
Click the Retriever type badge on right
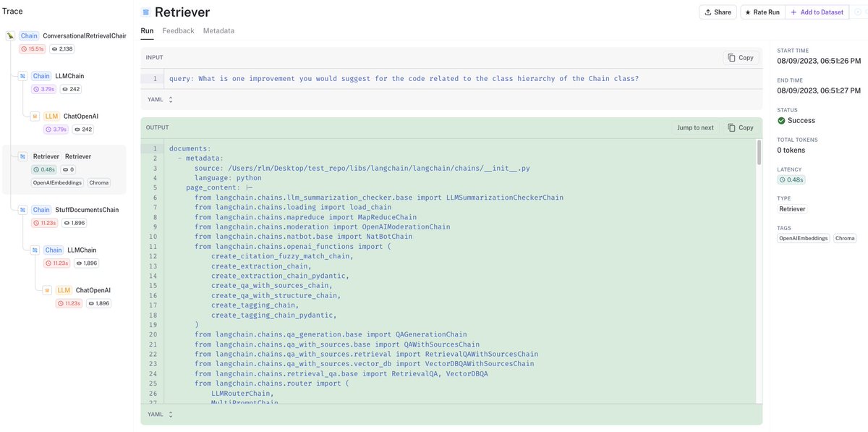coord(792,209)
